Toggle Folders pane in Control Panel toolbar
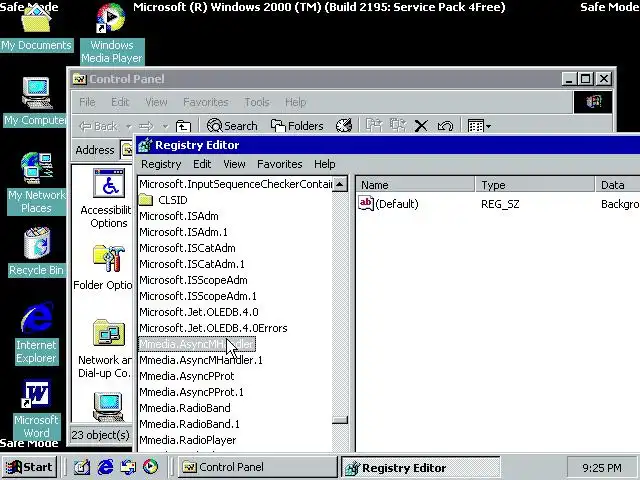Viewport: 640px width, 480px height. 297,126
